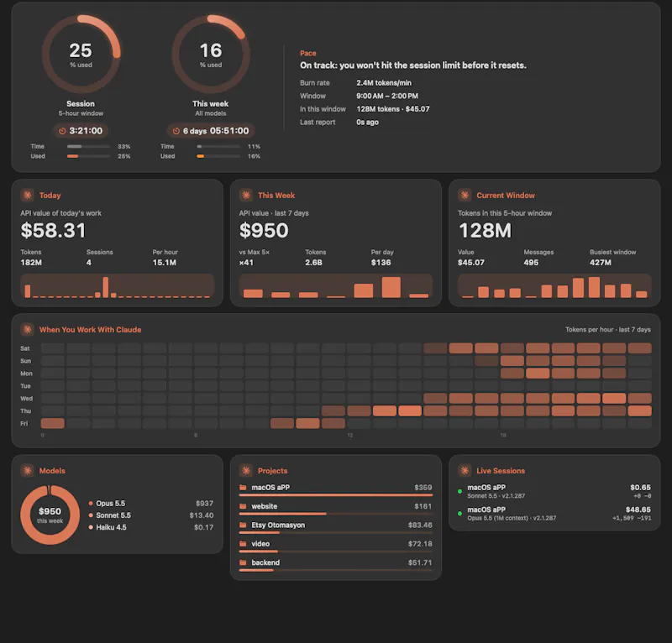
Task: Click the Today hourly bar chart
Action: point(118,286)
